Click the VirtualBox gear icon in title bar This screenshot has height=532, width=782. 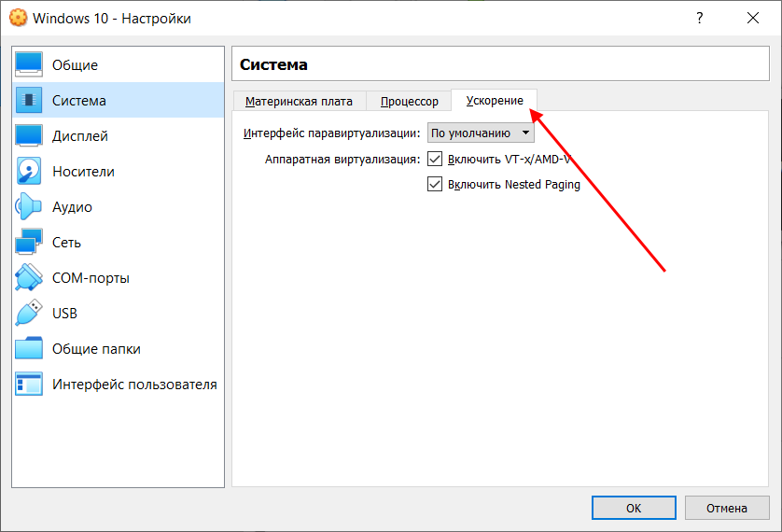[18, 18]
